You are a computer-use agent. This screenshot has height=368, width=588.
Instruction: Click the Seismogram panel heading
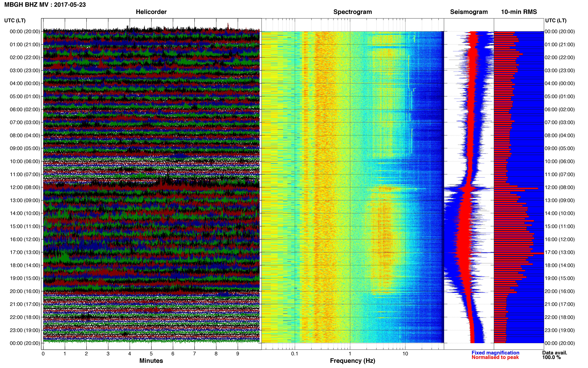point(469,12)
